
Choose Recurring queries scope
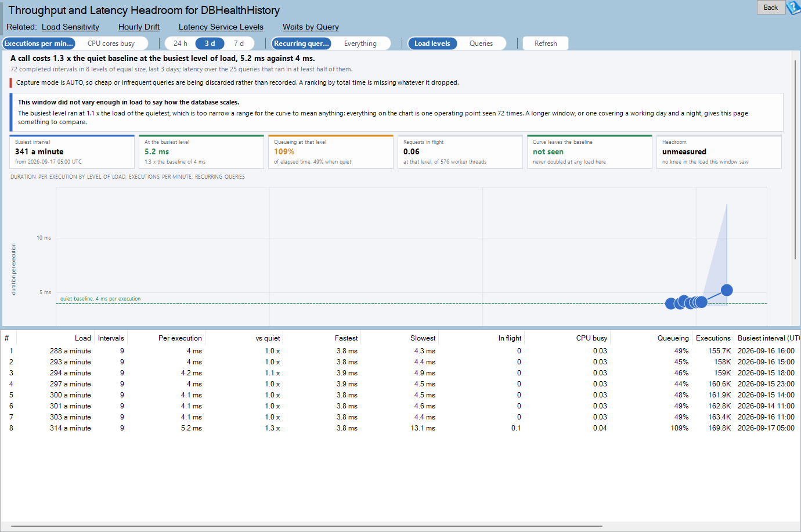(301, 44)
